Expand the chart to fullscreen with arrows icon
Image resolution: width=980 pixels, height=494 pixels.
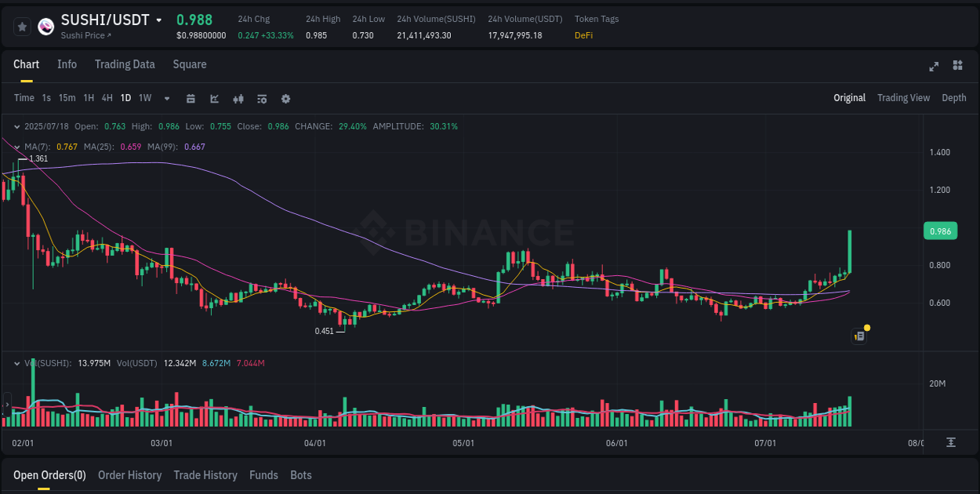(933, 67)
